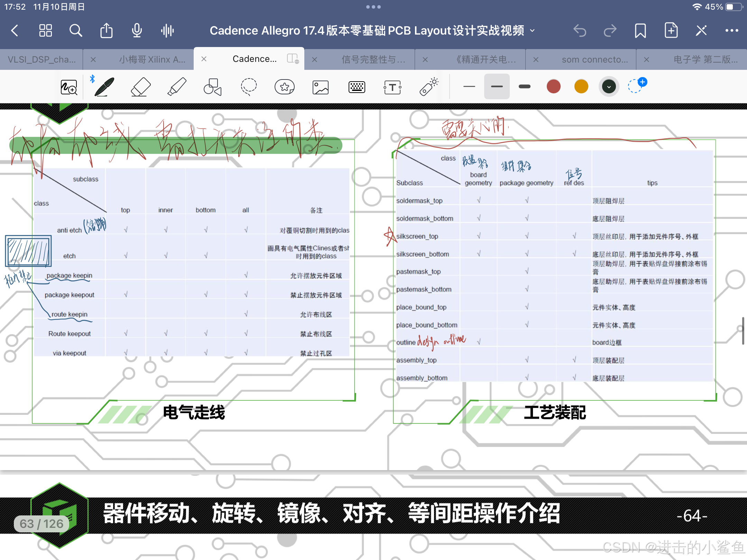
Task: Select the lasso selection tool
Action: tap(249, 87)
